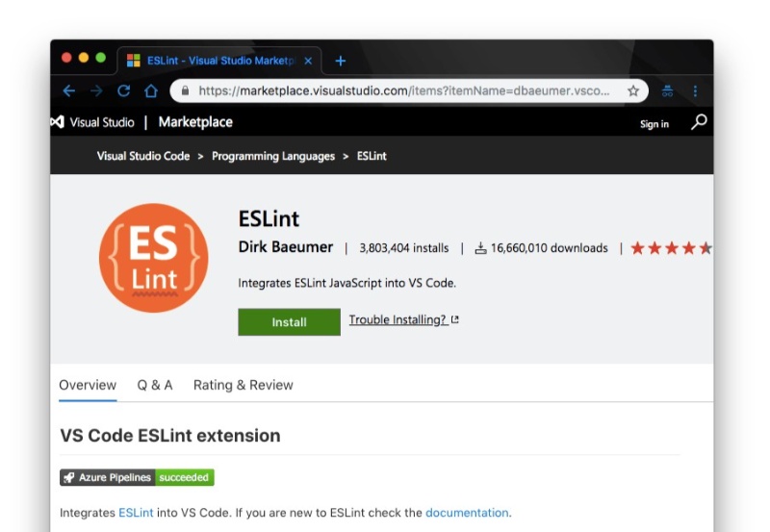Bookmark this page with the star icon
Image resolution: width=770 pixels, height=532 pixels.
[x=633, y=90]
